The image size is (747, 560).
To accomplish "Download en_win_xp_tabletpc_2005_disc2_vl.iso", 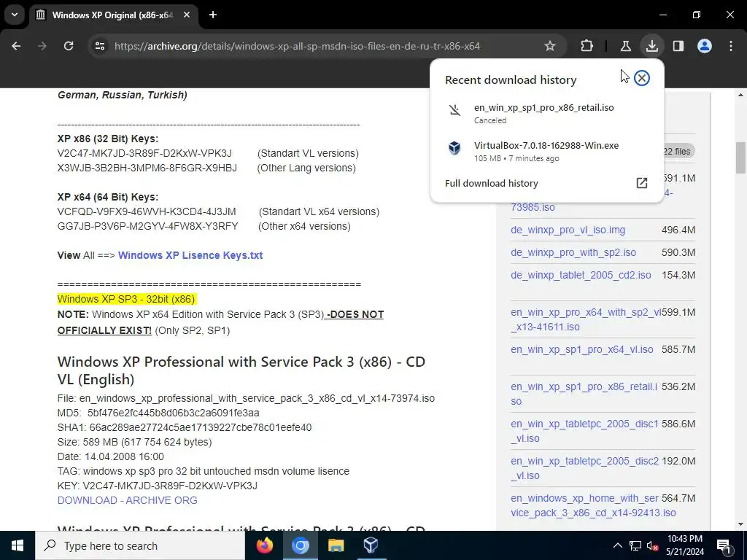I will tap(584, 468).
